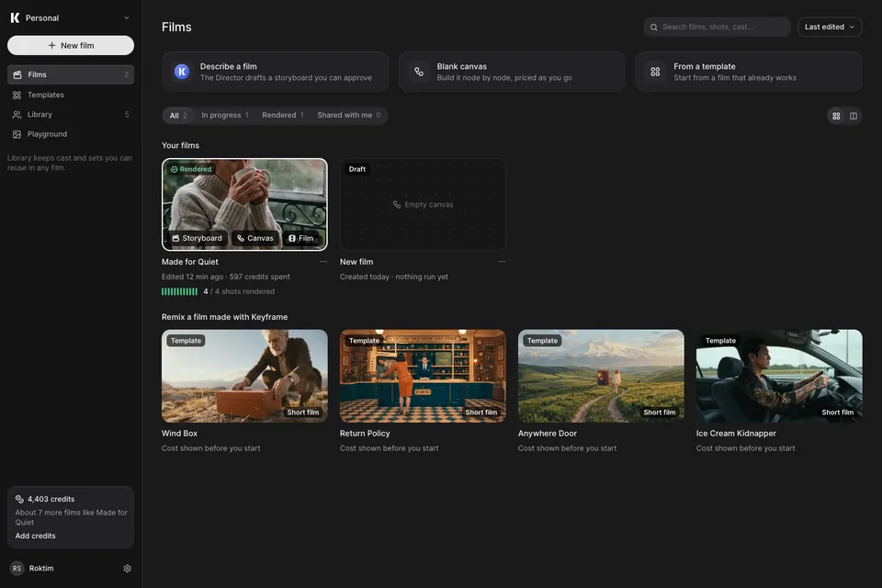Switch to split panel view layout
The width and height of the screenshot is (882, 588).
coord(854,116)
